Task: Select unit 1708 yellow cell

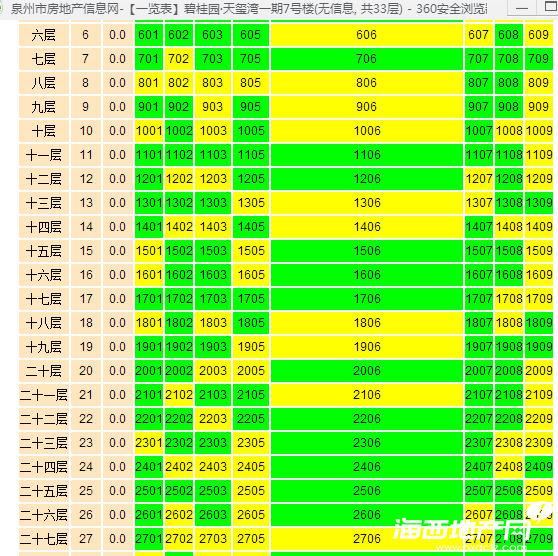Action: (509, 299)
